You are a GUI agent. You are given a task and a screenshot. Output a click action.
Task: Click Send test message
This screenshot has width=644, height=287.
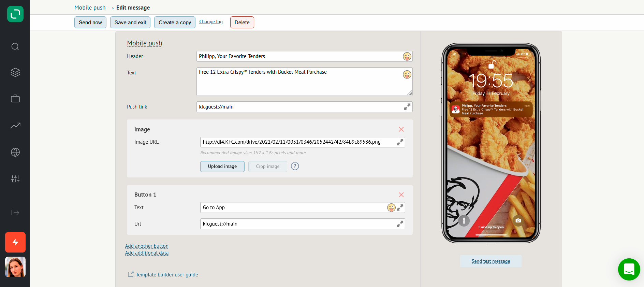pyautogui.click(x=491, y=261)
